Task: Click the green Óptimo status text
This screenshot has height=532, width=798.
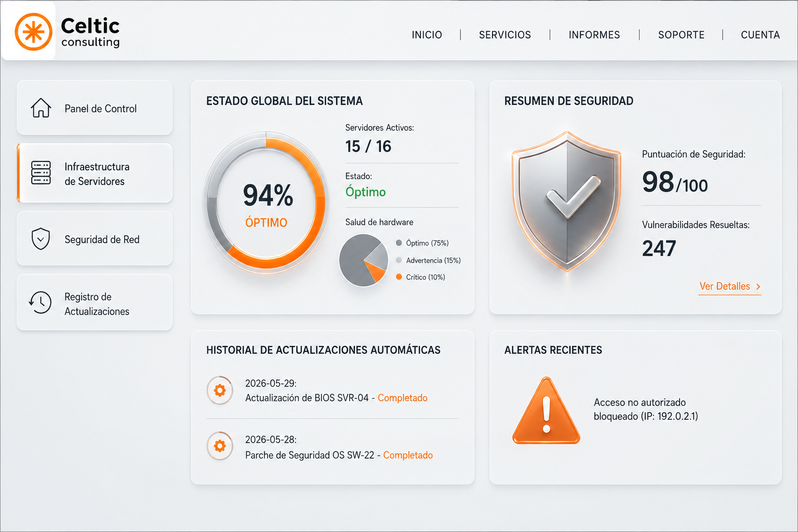Action: click(x=366, y=192)
